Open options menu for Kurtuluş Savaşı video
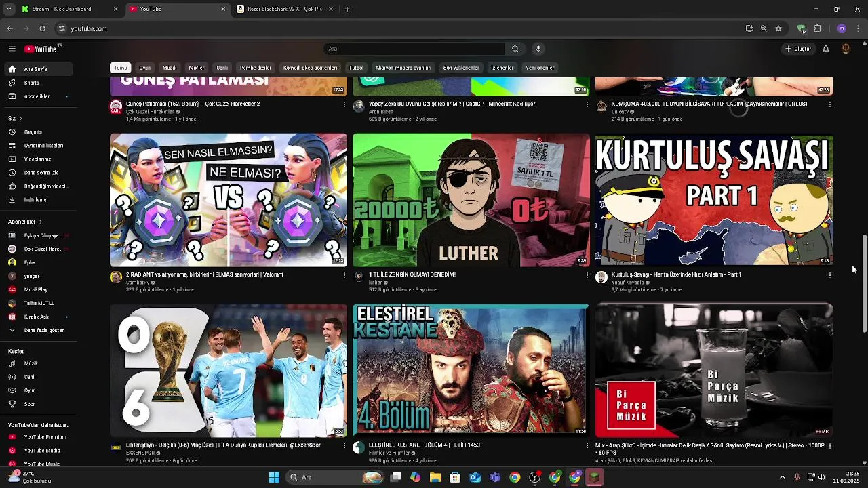 pyautogui.click(x=830, y=275)
